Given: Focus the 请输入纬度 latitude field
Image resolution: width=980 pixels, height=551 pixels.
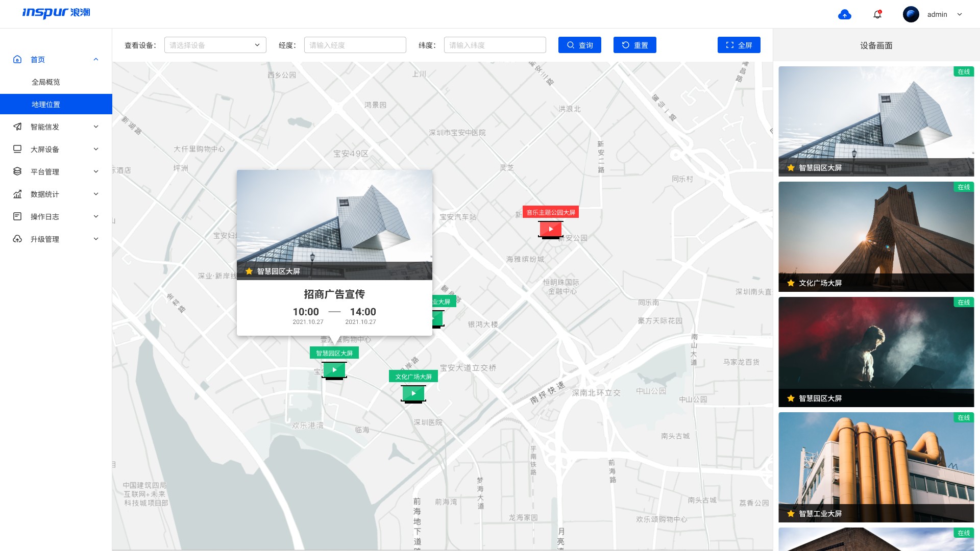Looking at the screenshot, I should 495,45.
